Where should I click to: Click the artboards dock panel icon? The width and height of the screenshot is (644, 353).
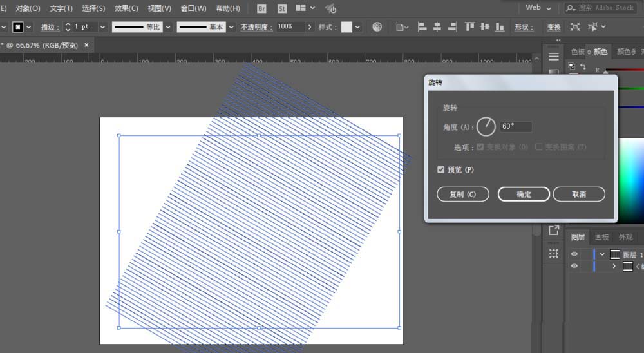pyautogui.click(x=554, y=254)
